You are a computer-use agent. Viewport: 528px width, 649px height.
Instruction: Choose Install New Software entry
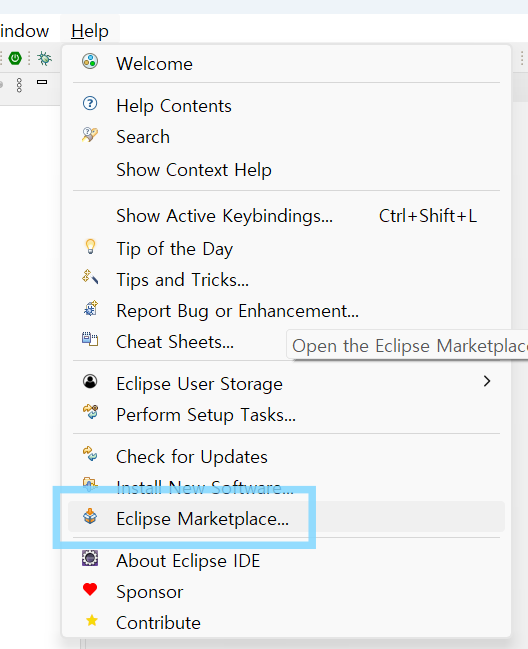(x=286, y=488)
